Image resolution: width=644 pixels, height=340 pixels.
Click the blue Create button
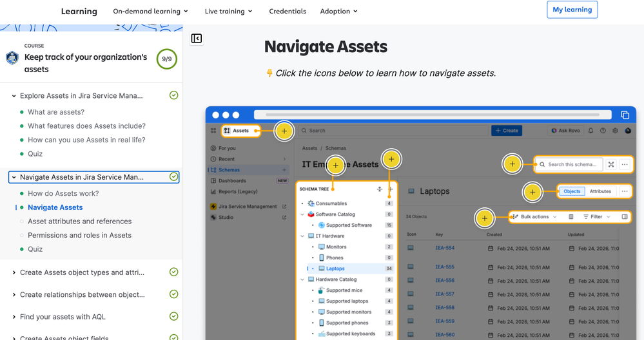(507, 131)
